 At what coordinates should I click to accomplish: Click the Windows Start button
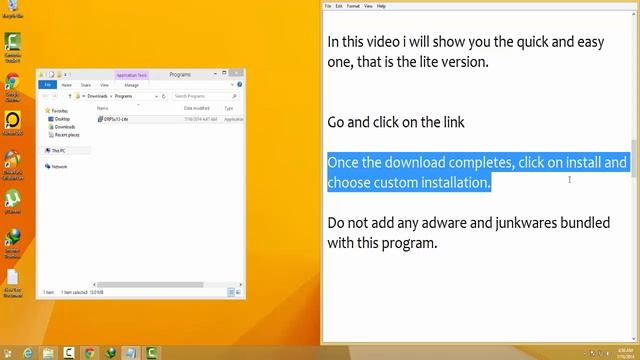(x=7, y=353)
